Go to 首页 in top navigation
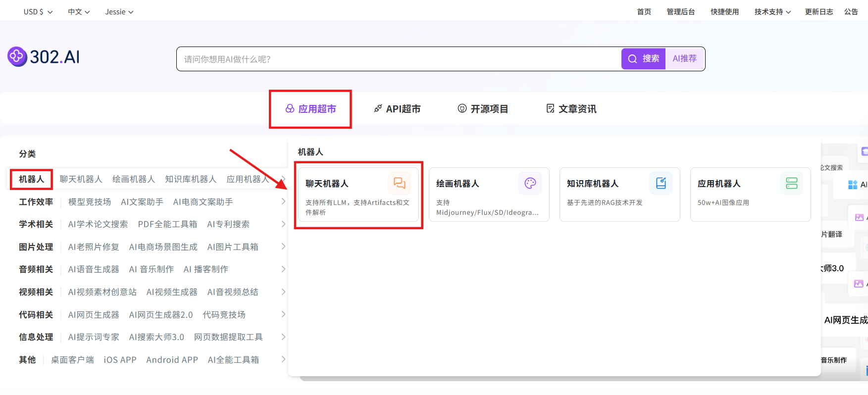The height and width of the screenshot is (395, 868). [x=644, y=12]
